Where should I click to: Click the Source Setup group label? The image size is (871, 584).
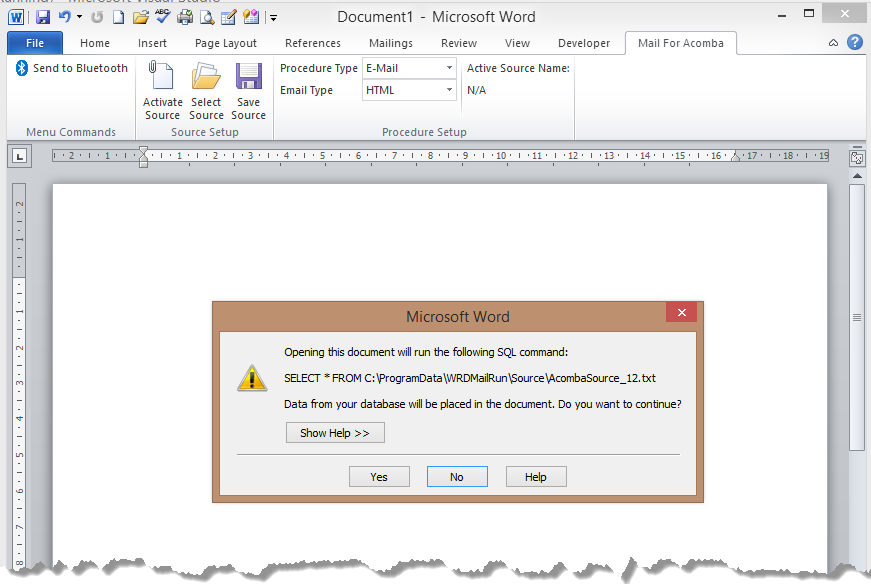tap(204, 132)
